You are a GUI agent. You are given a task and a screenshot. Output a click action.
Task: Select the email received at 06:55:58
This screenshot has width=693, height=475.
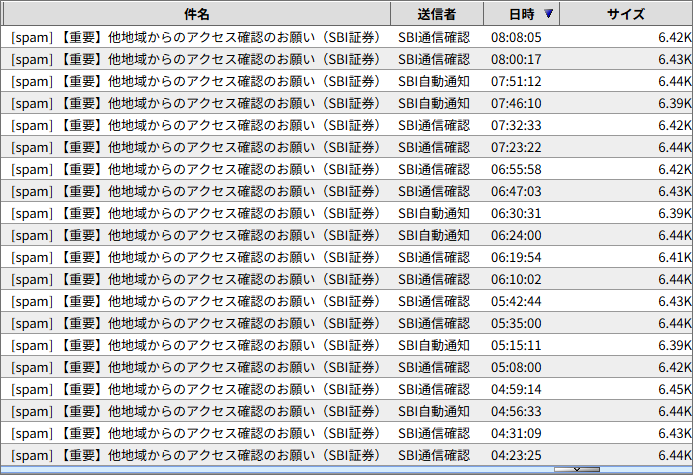tap(346, 169)
